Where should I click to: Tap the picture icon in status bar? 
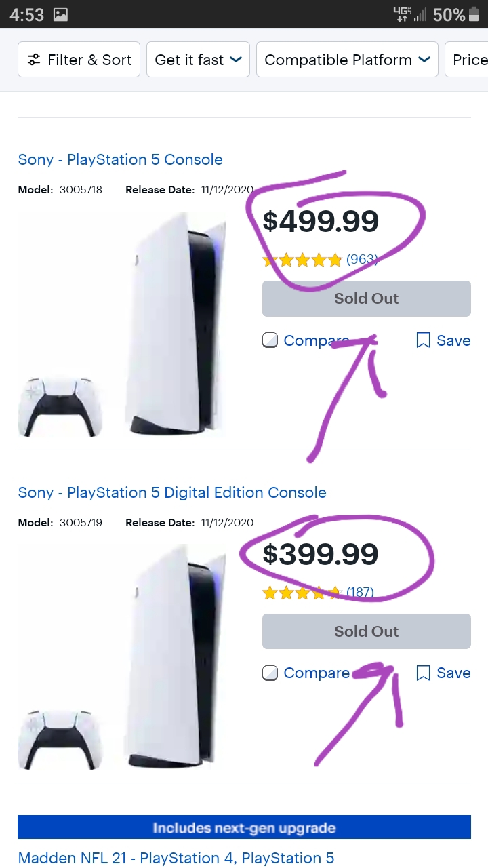(60, 14)
